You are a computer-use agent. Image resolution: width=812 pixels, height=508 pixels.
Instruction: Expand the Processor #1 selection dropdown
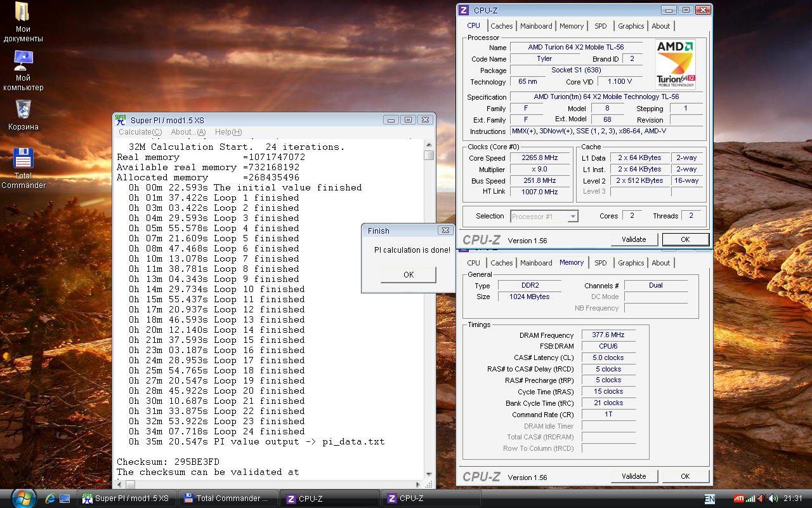pos(573,217)
